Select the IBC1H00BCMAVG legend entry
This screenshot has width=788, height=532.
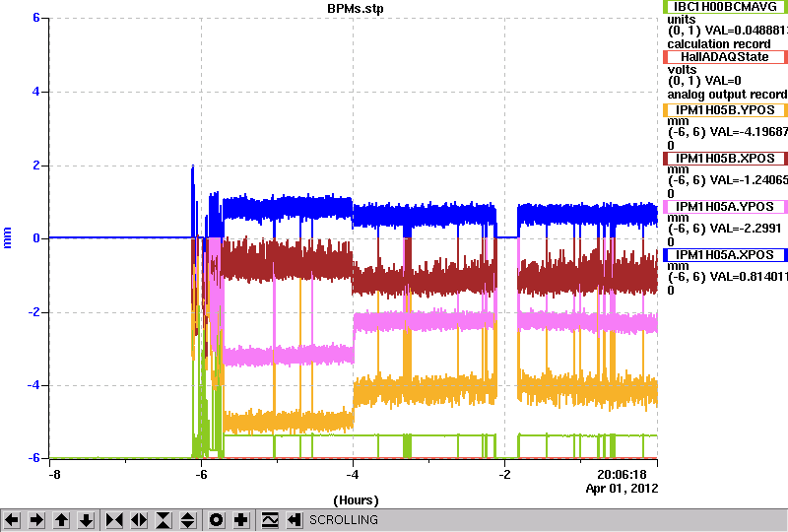725,7
